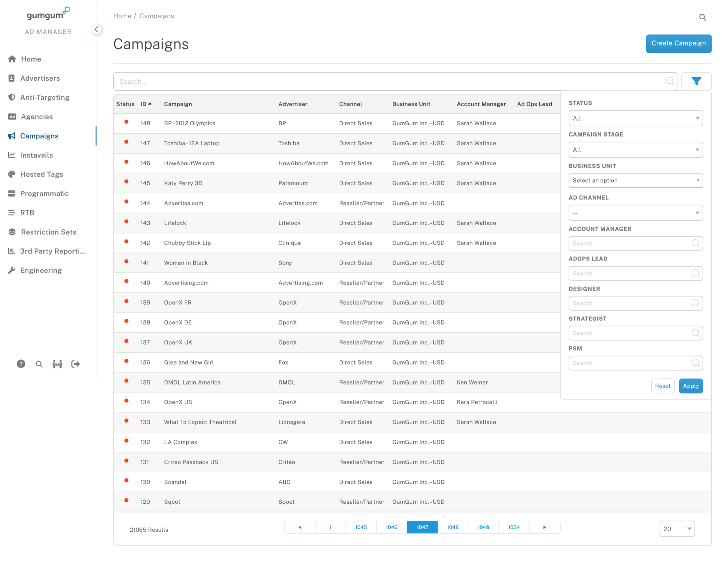Open the Criteo Passback US campaign

click(191, 462)
